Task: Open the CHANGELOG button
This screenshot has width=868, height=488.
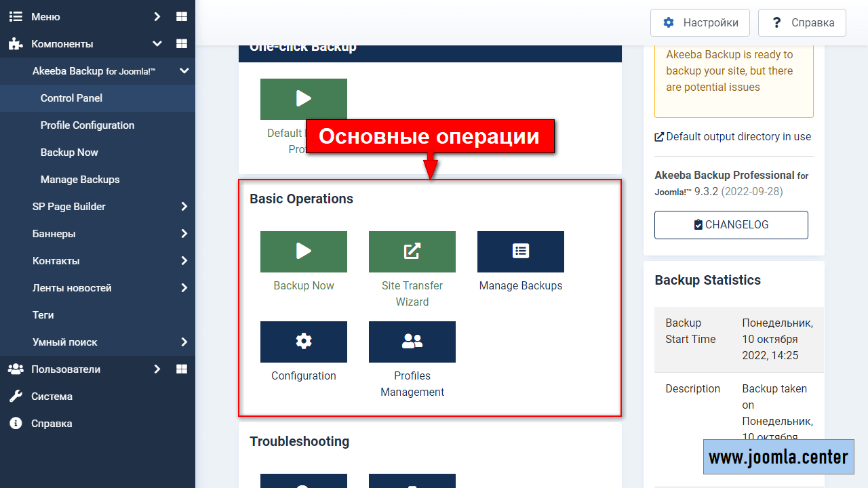Action: coord(731,225)
